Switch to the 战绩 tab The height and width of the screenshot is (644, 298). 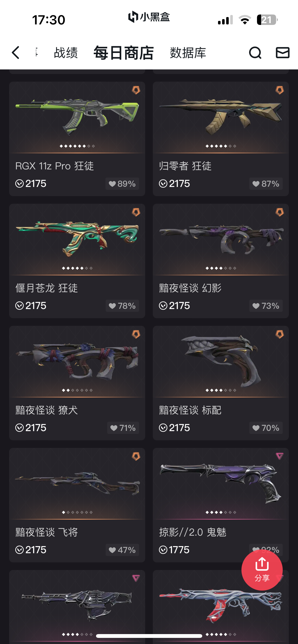coord(66,53)
